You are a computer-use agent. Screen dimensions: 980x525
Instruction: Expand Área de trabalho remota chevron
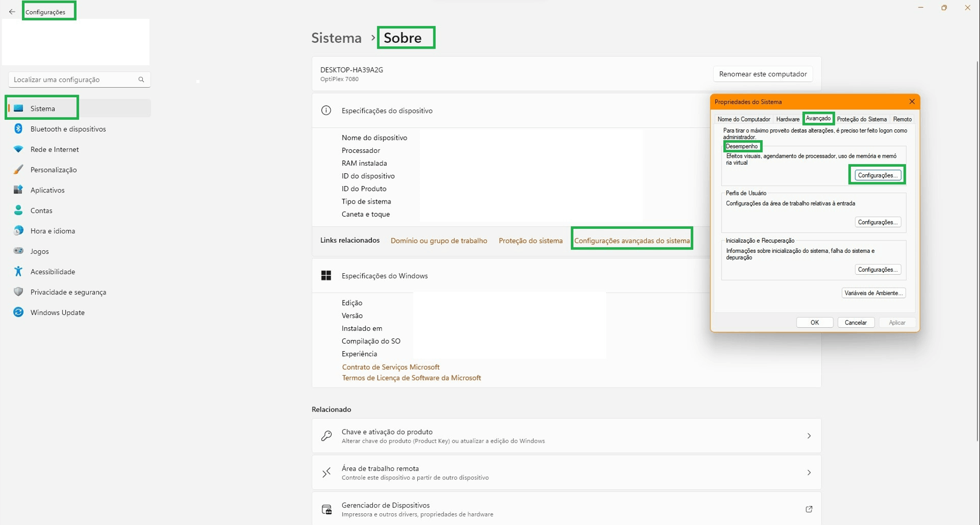(808, 473)
